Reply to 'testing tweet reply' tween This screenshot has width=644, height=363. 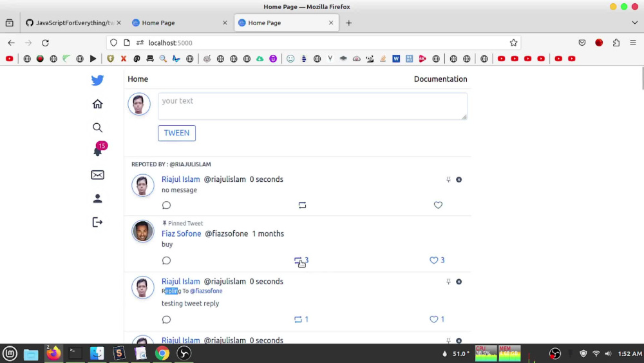click(166, 319)
